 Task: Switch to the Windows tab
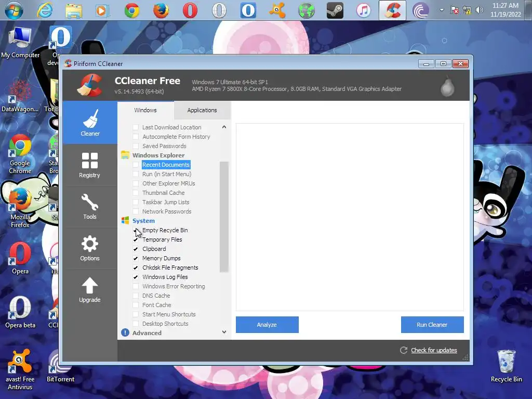(x=145, y=110)
